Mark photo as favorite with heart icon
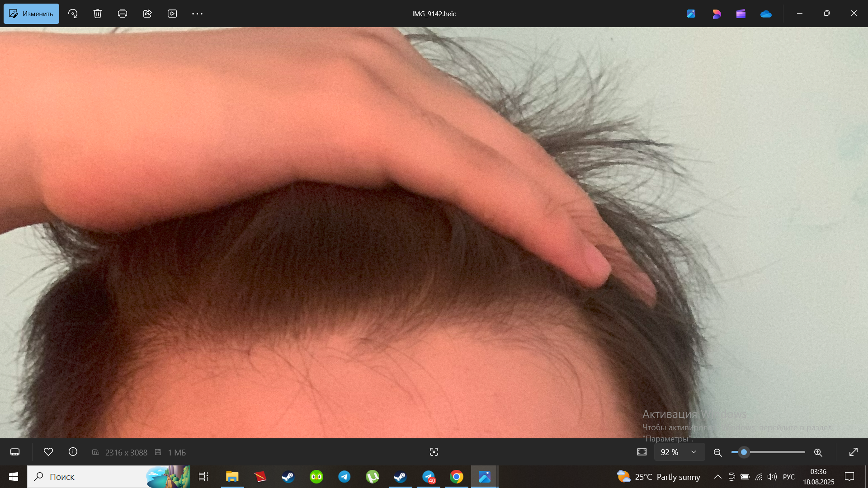Screen dimensions: 868x488 pyautogui.click(x=48, y=452)
